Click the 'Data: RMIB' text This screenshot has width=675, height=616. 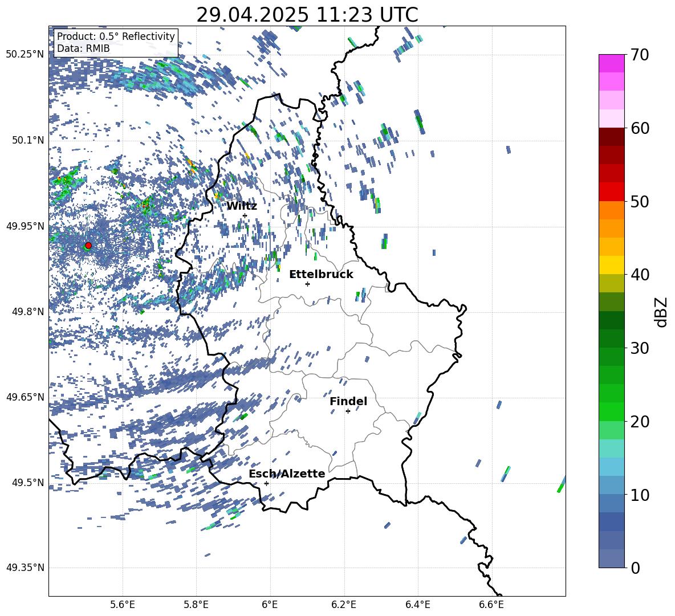[83, 48]
